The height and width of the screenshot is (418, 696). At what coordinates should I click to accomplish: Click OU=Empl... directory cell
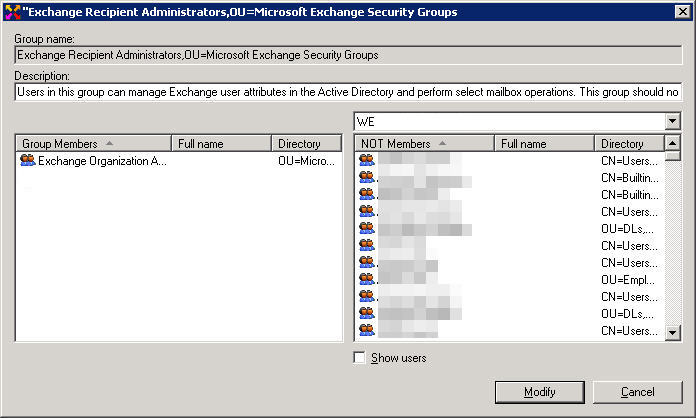click(x=628, y=280)
